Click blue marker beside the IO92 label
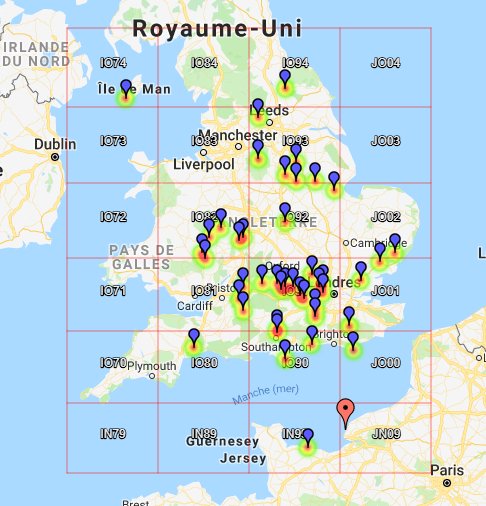486x506 pixels. coord(285,212)
